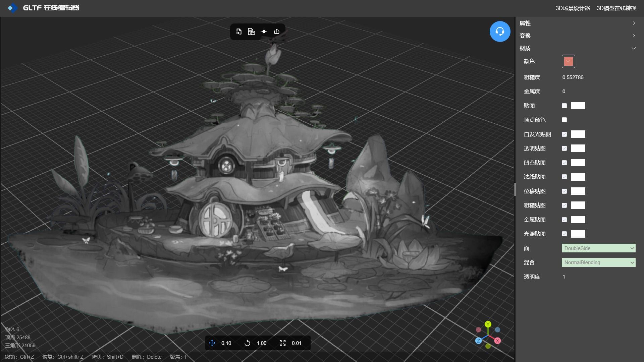Image resolution: width=644 pixels, height=362 pixels.
Task: Uncheck the 透明贴图 checkbox
Action: [564, 148]
